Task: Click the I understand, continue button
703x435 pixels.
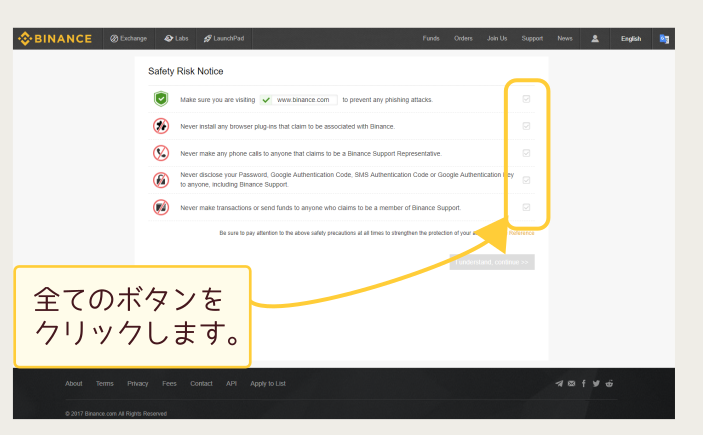Action: [492, 262]
